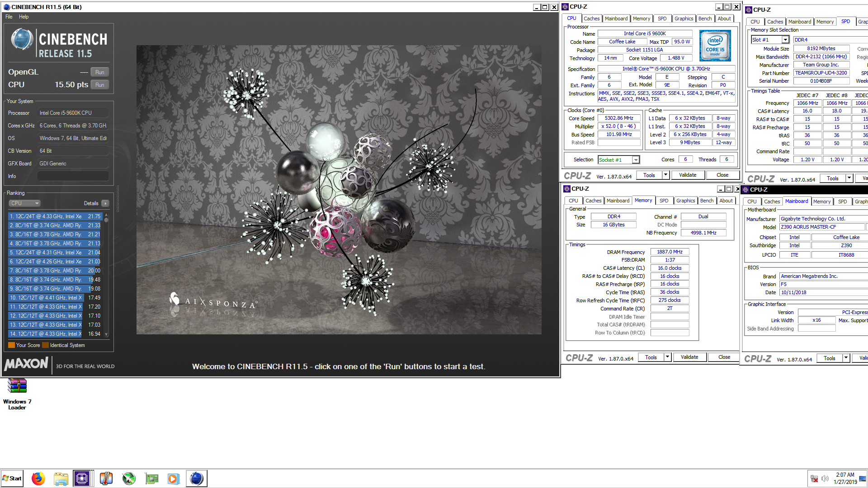The height and width of the screenshot is (488, 868).
Task: Open Tools dropdown arrow in Mainboard window
Action: (846, 358)
